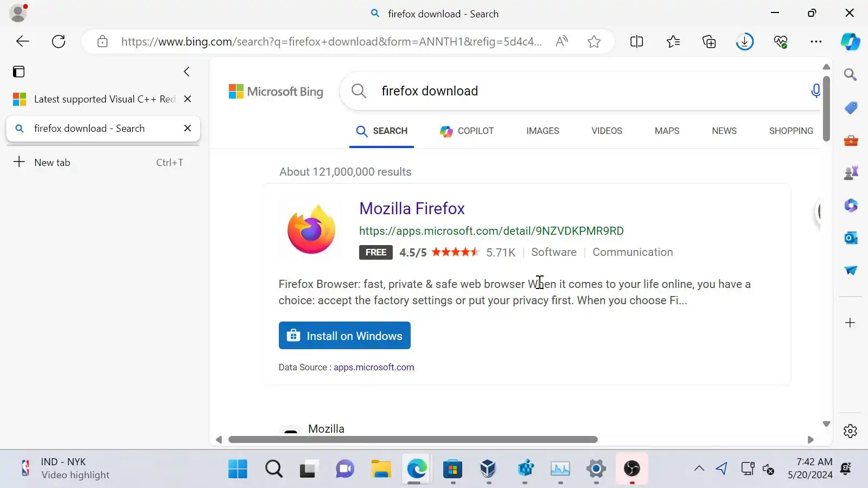Click Install on Windows button
Image resolution: width=868 pixels, height=488 pixels.
click(x=344, y=336)
